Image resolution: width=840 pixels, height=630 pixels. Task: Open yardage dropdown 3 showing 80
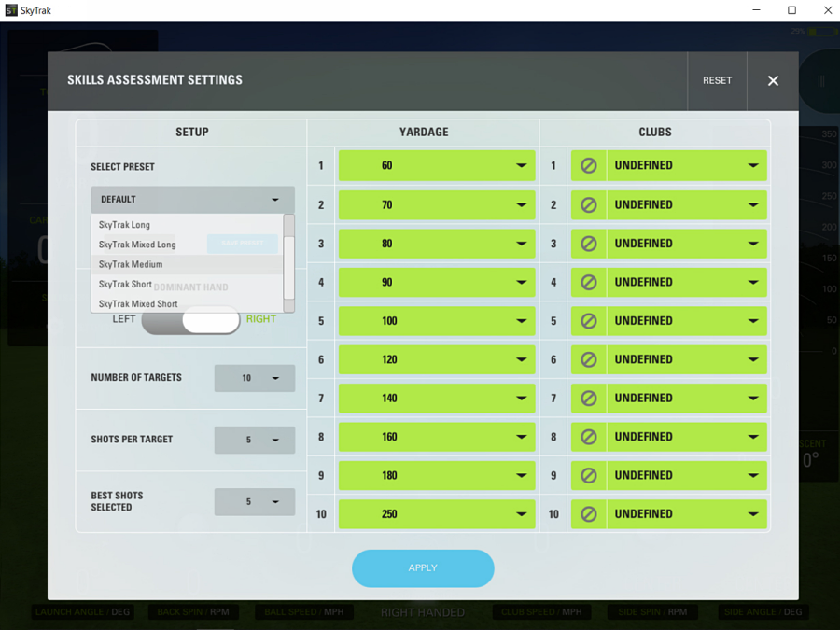(x=437, y=244)
